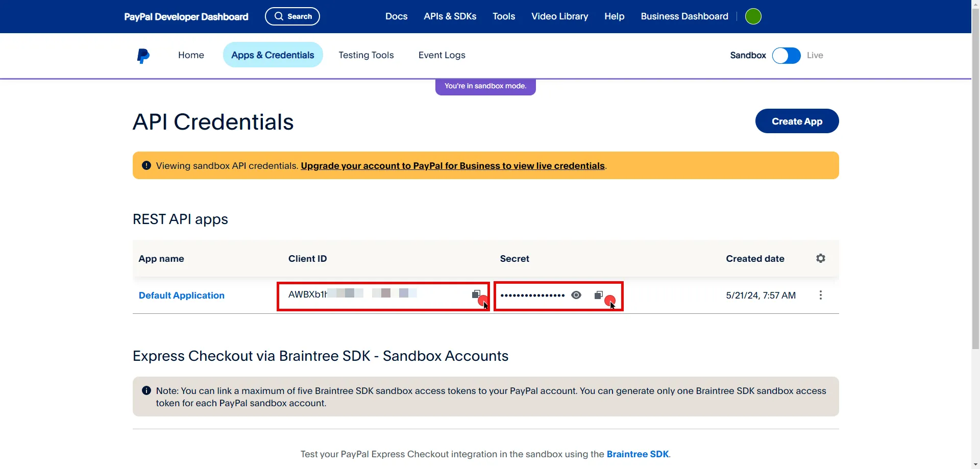Open the Tools menu

[504, 16]
